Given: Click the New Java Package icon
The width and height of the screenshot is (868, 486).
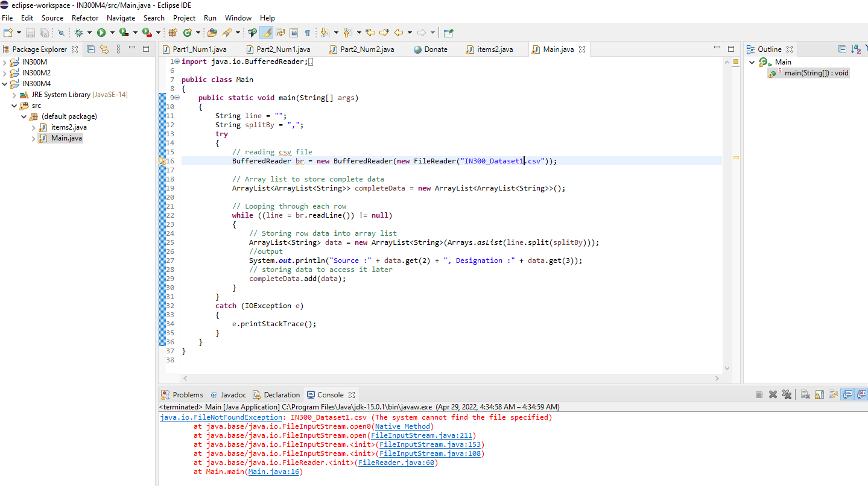Looking at the screenshot, I should (x=173, y=33).
